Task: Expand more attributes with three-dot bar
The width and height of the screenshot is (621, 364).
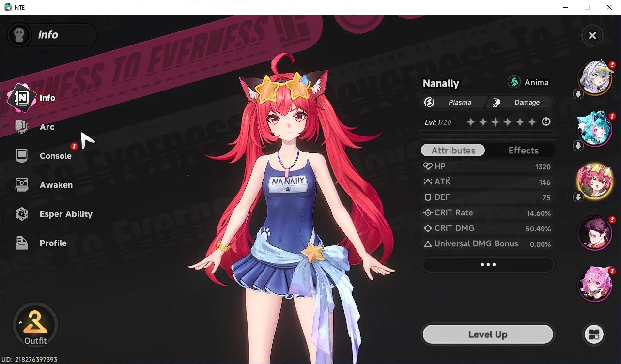Action: coord(488,265)
